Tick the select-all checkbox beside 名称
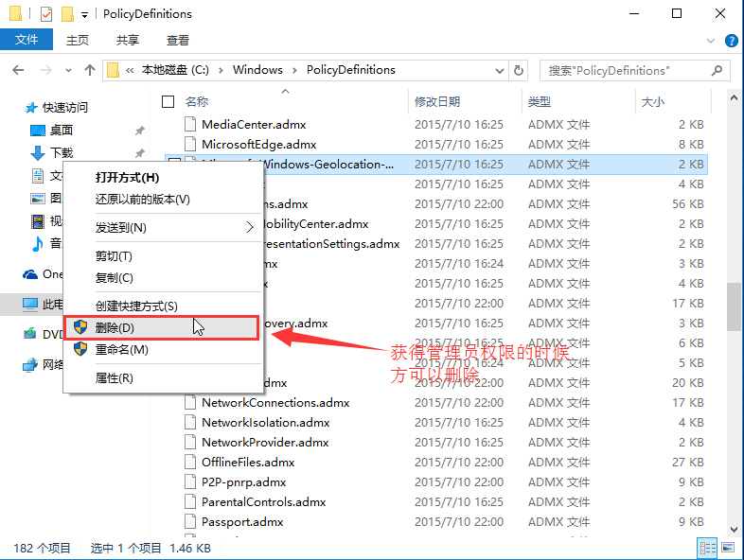The width and height of the screenshot is (744, 560). tap(168, 101)
